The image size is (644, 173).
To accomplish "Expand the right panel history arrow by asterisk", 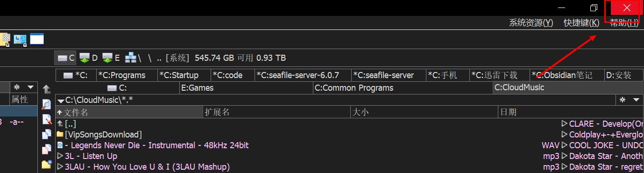I will click(x=636, y=100).
